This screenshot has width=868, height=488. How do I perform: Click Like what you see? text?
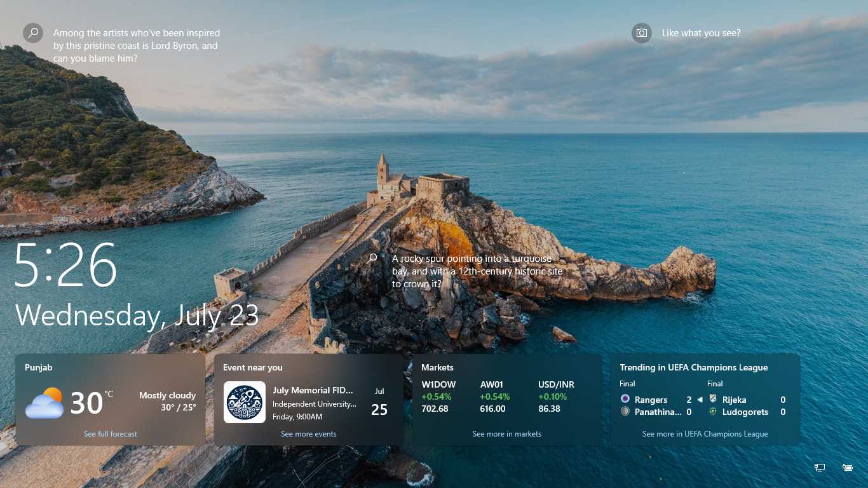(x=702, y=33)
